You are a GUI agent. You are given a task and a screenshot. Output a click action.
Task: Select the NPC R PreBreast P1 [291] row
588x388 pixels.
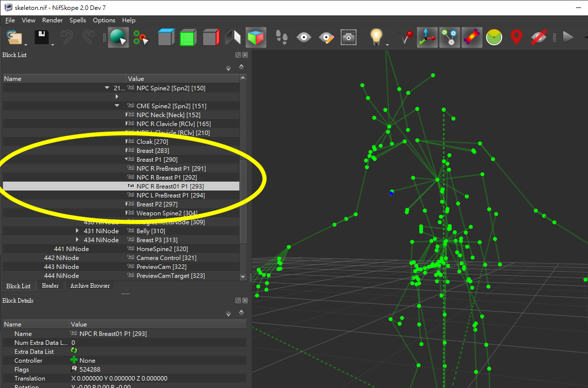(121, 168)
